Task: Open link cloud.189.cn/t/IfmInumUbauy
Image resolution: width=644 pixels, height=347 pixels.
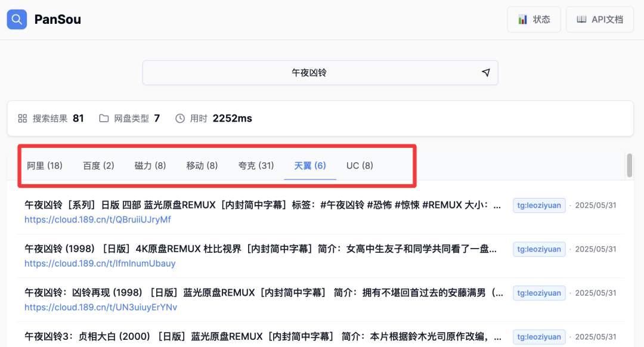Action: click(100, 264)
